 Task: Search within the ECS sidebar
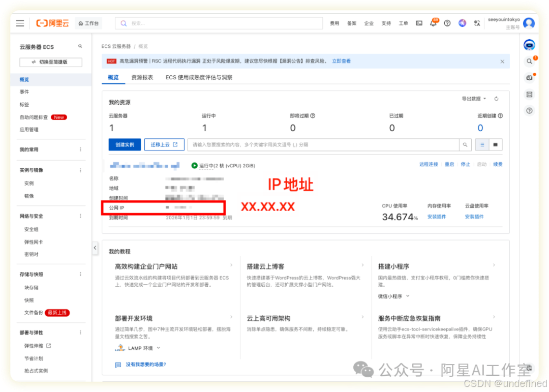80,46
